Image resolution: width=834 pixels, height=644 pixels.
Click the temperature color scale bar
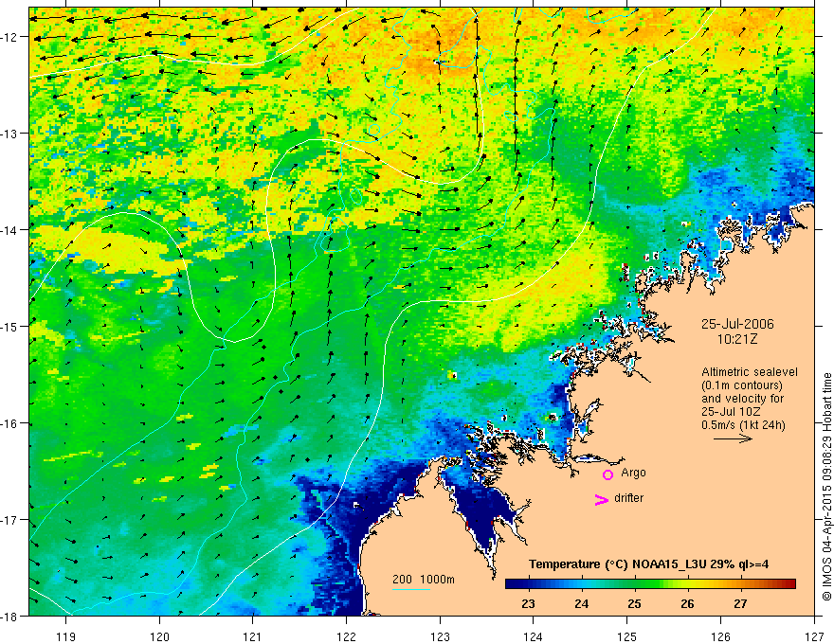(650, 584)
